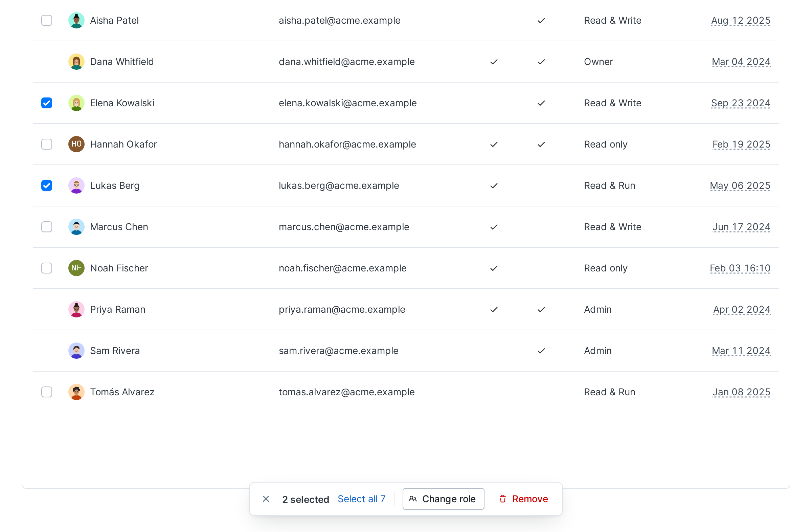Click the Mar 04 2024 date
Image resolution: width=812 pixels, height=532 pixels.
741,62
